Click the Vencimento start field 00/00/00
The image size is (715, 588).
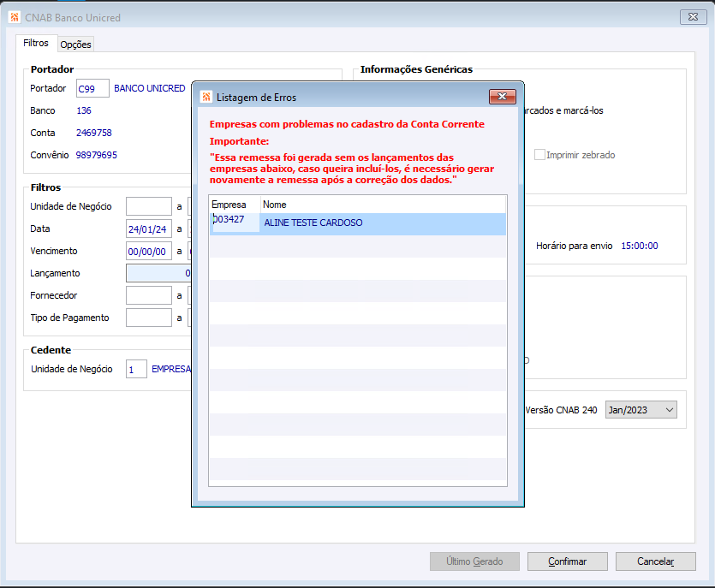[149, 251]
